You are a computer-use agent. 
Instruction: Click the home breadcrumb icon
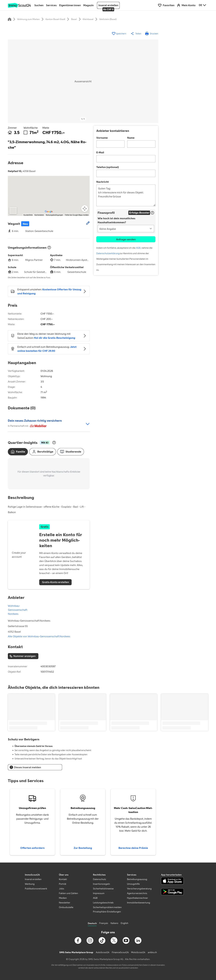pyautogui.click(x=10, y=19)
